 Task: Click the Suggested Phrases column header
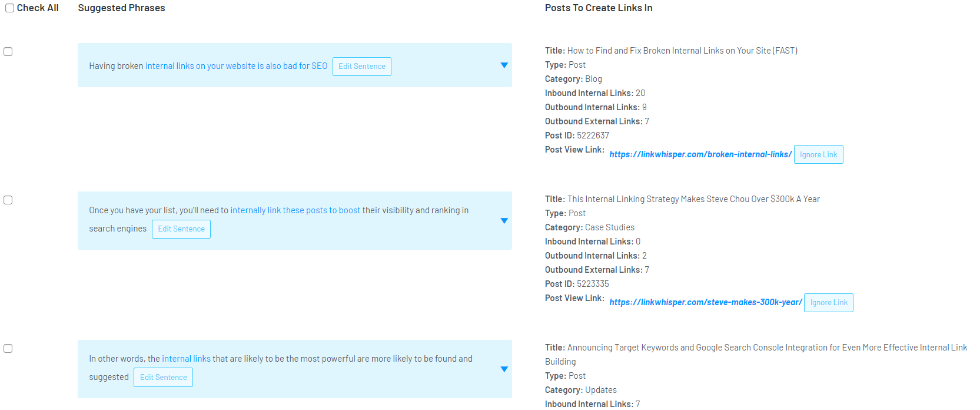coord(121,8)
